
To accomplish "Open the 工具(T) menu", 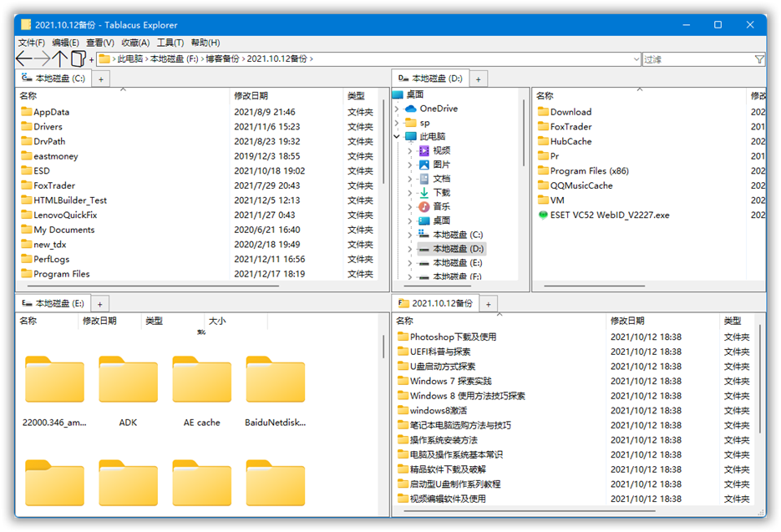I will [170, 43].
